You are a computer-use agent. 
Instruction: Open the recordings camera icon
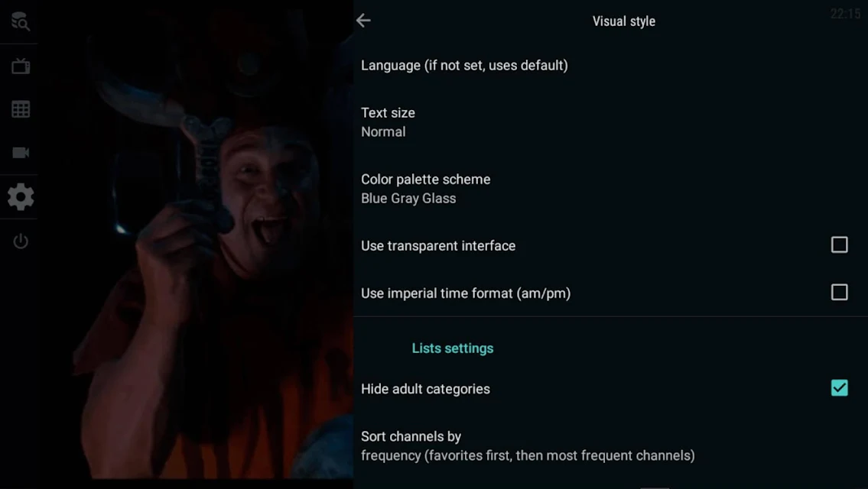coord(21,153)
